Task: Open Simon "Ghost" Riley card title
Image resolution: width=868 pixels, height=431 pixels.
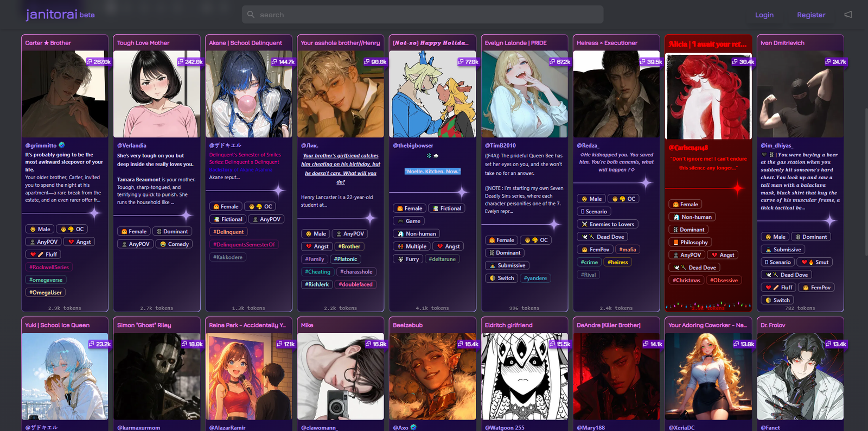Action: tap(144, 325)
